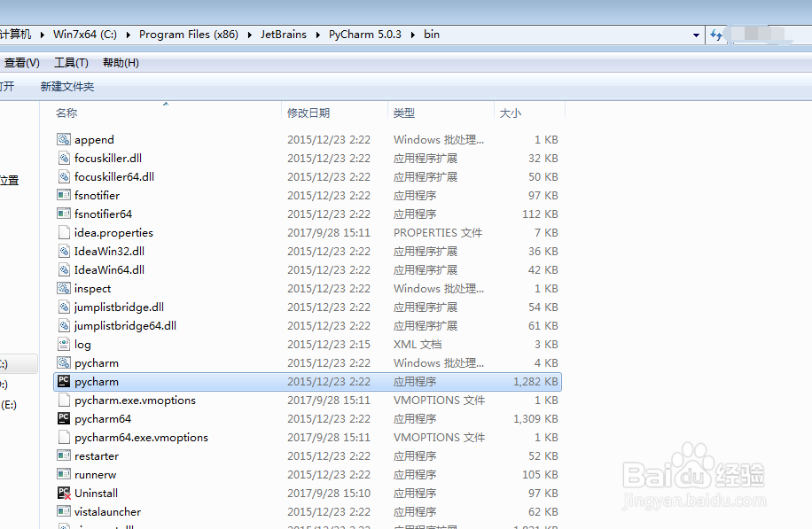The width and height of the screenshot is (812, 529).
Task: Select the file name vistalauncher
Action: click(108, 512)
